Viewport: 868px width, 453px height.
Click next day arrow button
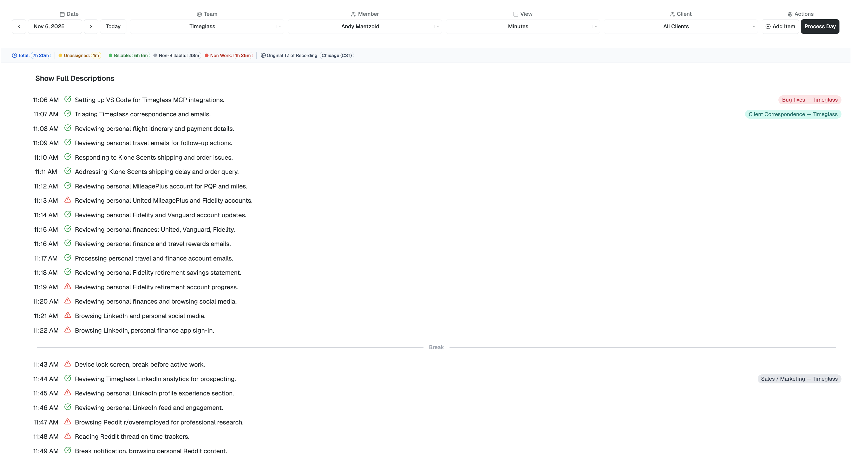[91, 26]
